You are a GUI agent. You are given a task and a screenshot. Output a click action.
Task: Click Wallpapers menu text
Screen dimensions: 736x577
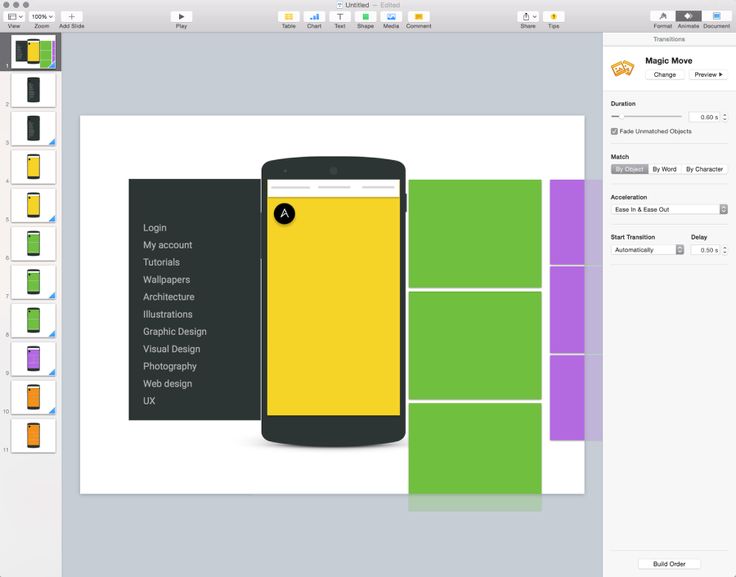pyautogui.click(x=167, y=280)
